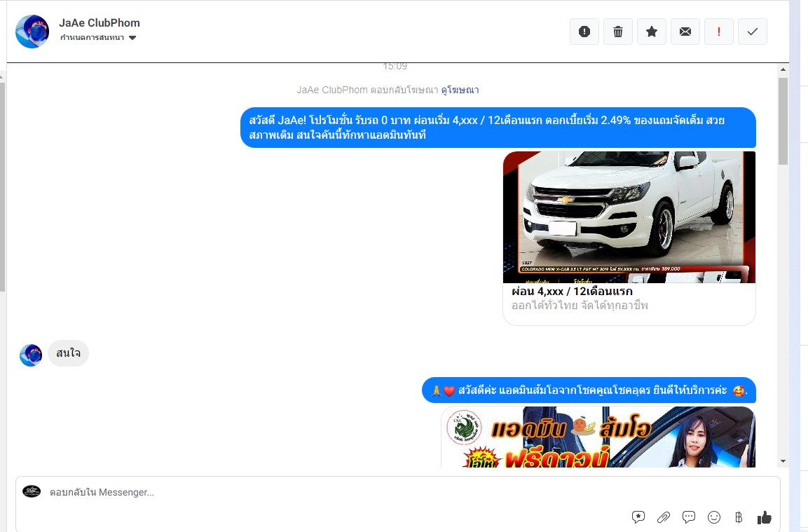Delete conversation with the trash icon

tap(618, 32)
